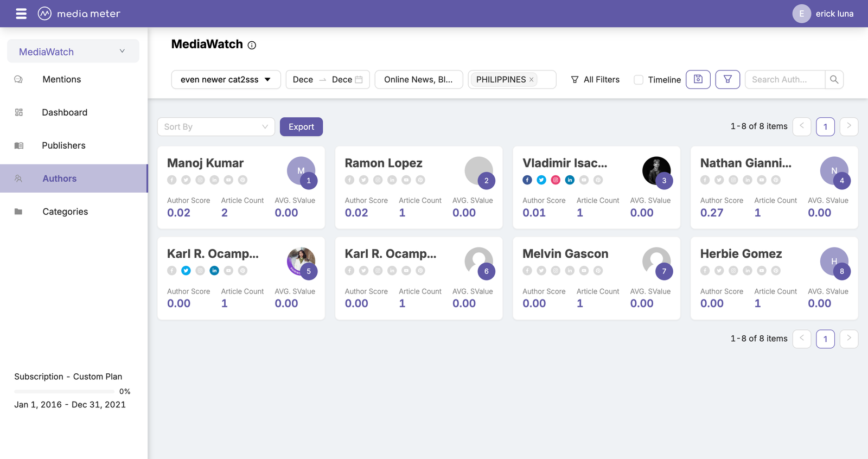Select Authors in sidebar

coord(74,178)
